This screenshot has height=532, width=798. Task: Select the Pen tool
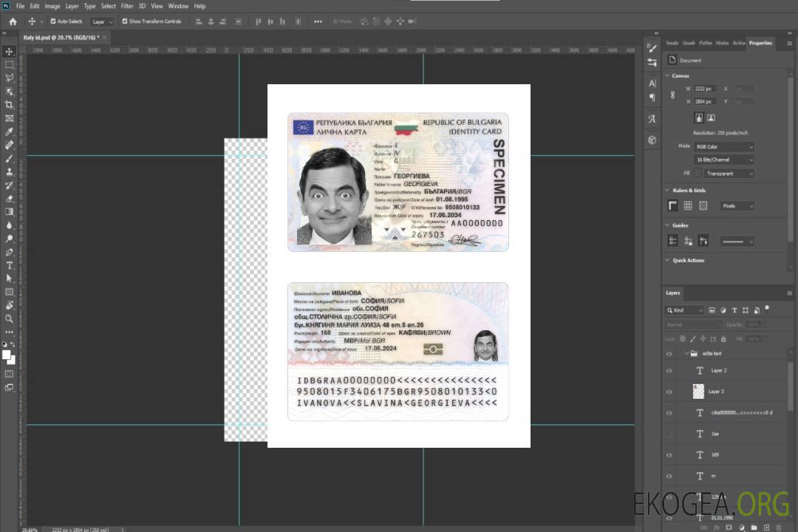point(9,252)
